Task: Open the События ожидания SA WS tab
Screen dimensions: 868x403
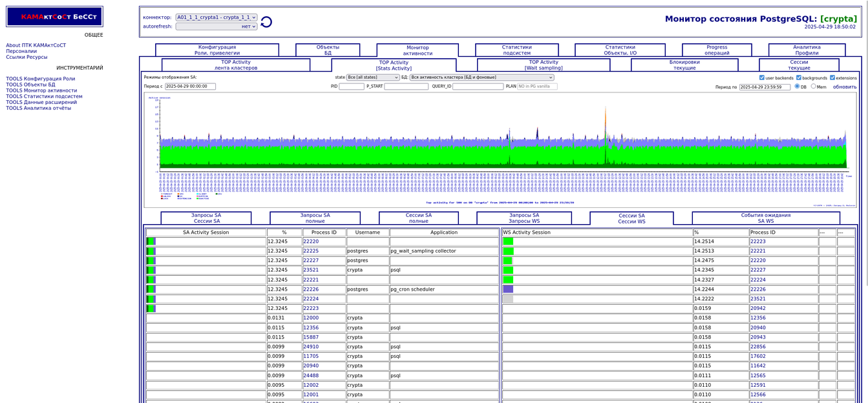Action: coord(765,218)
